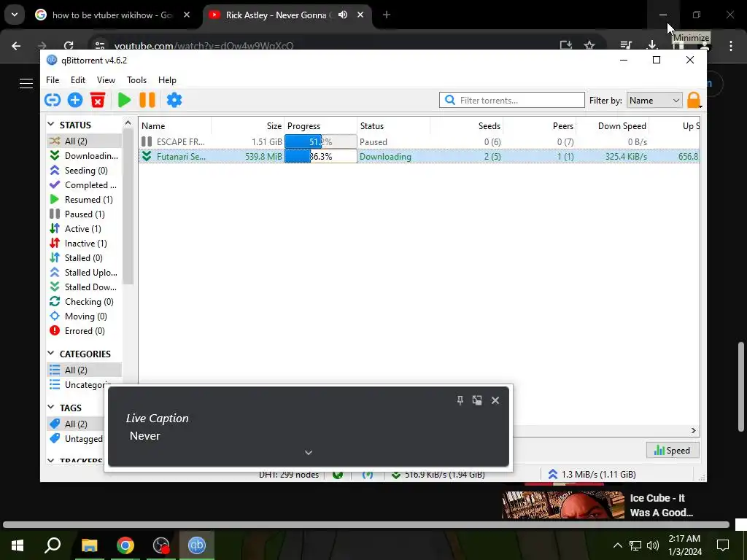Click the sidebar scroll-up arrow
747x560 pixels.
coord(128,122)
